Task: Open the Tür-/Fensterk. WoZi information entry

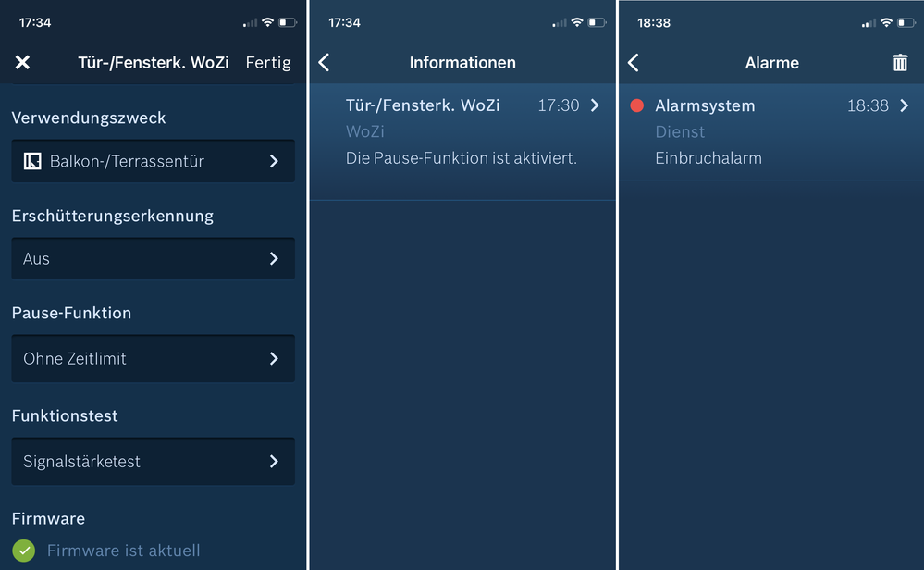Action: (461, 131)
